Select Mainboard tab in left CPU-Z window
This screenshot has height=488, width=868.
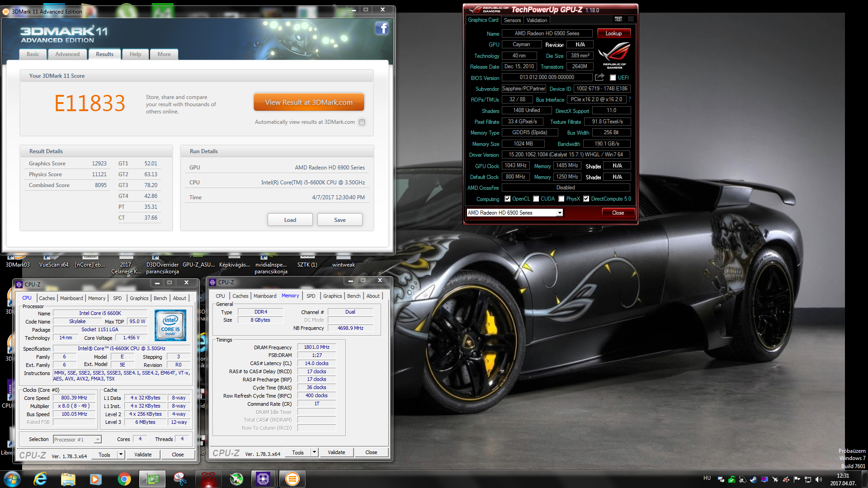click(x=71, y=298)
